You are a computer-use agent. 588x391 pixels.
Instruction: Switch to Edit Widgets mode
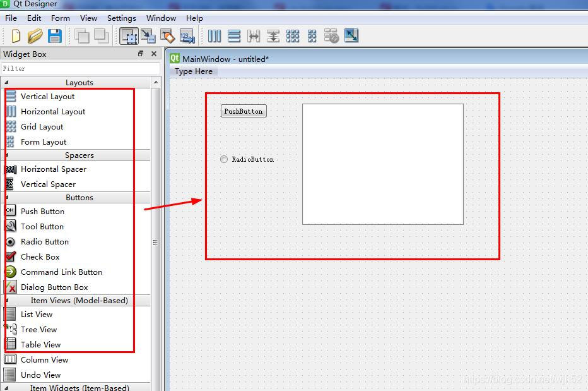click(129, 36)
